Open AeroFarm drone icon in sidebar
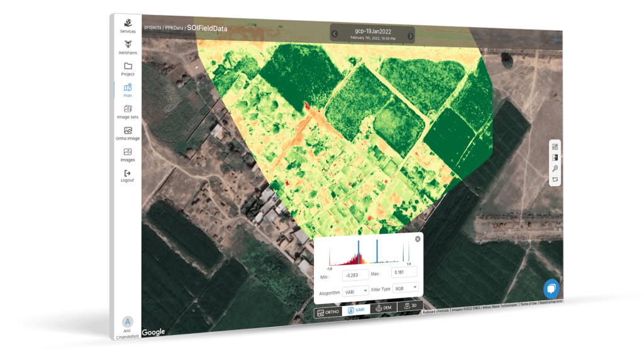 tap(128, 46)
